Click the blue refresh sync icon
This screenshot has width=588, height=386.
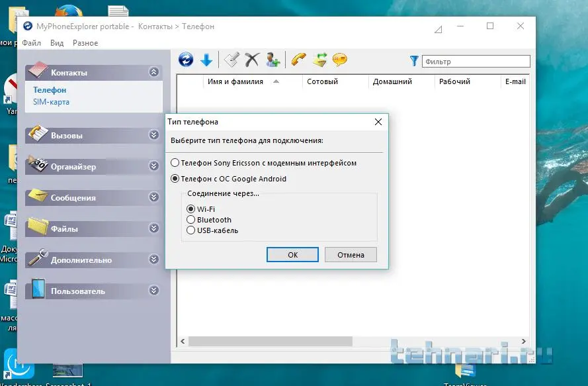point(186,60)
